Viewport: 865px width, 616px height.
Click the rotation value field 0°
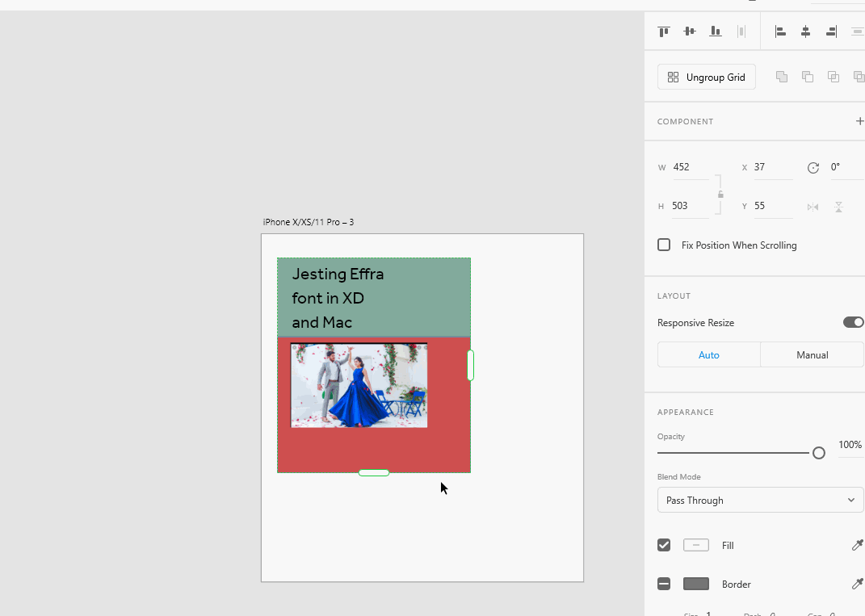pyautogui.click(x=846, y=167)
